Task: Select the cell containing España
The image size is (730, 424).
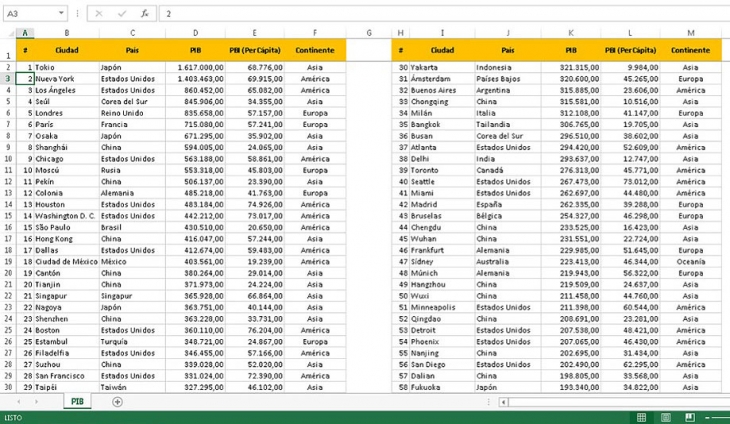Action: (508, 204)
